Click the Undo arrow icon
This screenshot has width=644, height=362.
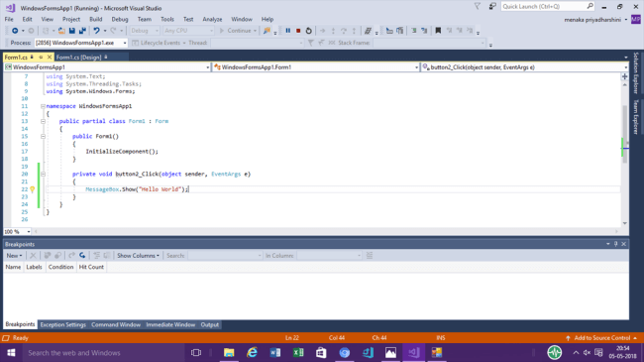click(96, 31)
